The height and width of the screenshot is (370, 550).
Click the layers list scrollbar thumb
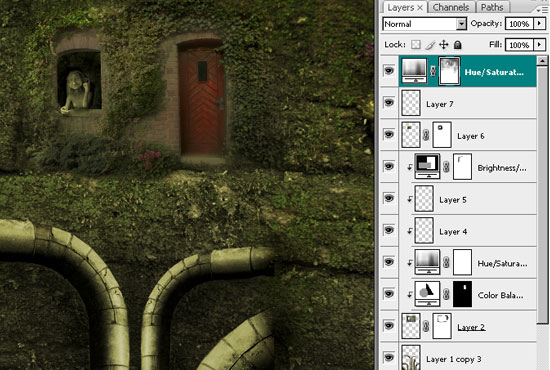(x=542, y=195)
